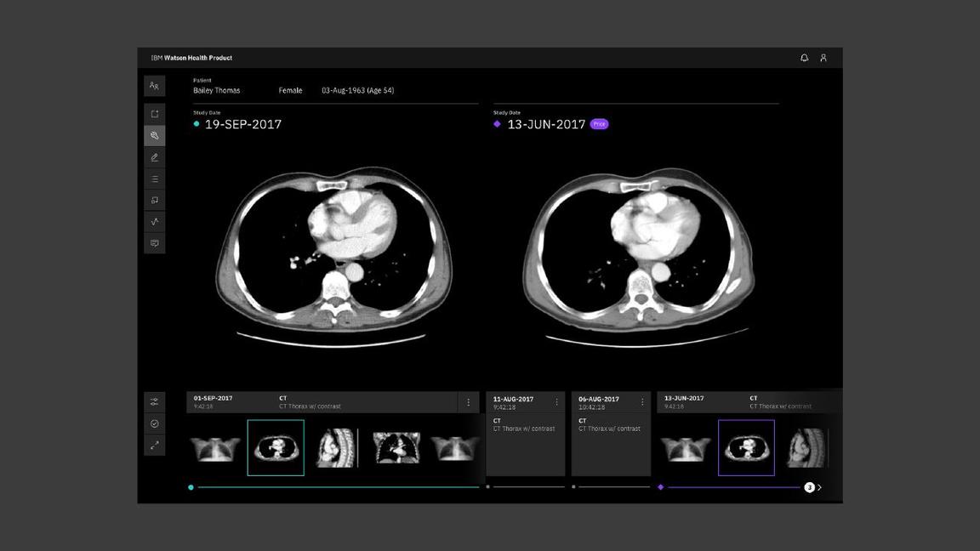
Task: Expand more studies with the right chevron
Action: (x=818, y=486)
